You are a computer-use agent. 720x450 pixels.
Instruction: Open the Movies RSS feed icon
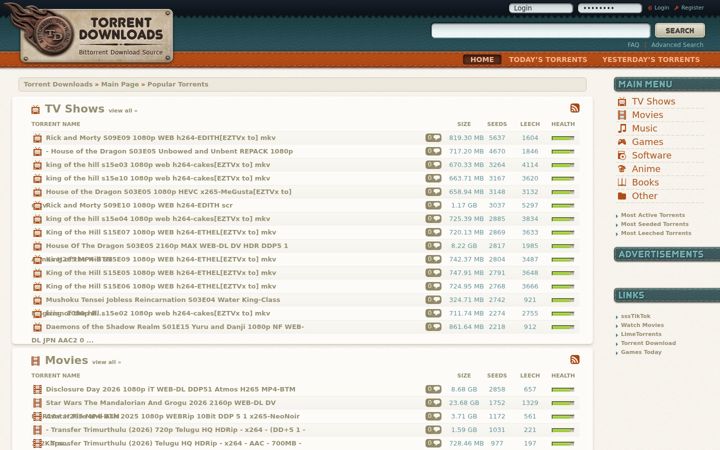pyautogui.click(x=574, y=360)
